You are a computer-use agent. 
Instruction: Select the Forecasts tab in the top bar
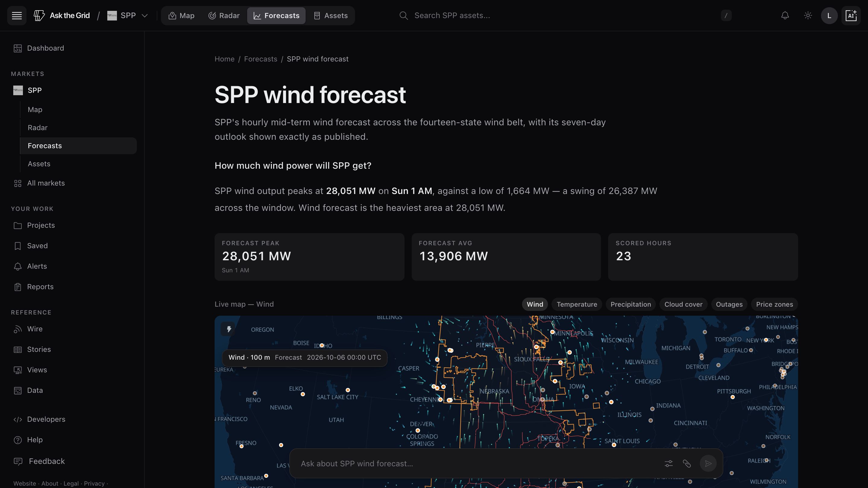[x=276, y=15]
